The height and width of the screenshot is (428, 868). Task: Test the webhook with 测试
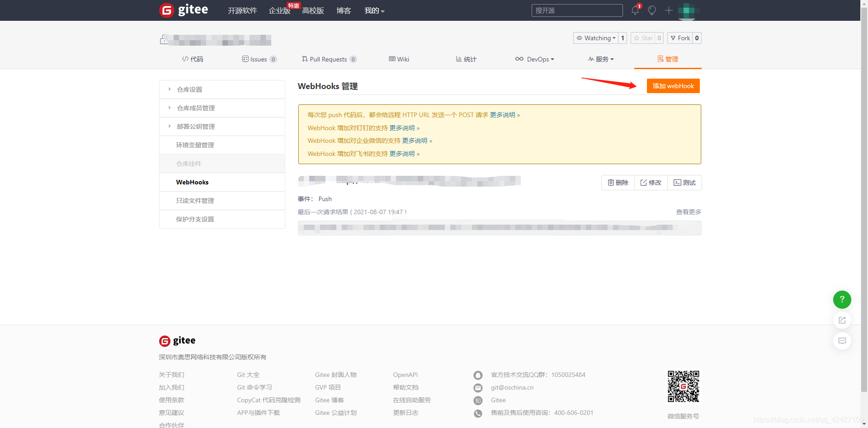click(684, 183)
